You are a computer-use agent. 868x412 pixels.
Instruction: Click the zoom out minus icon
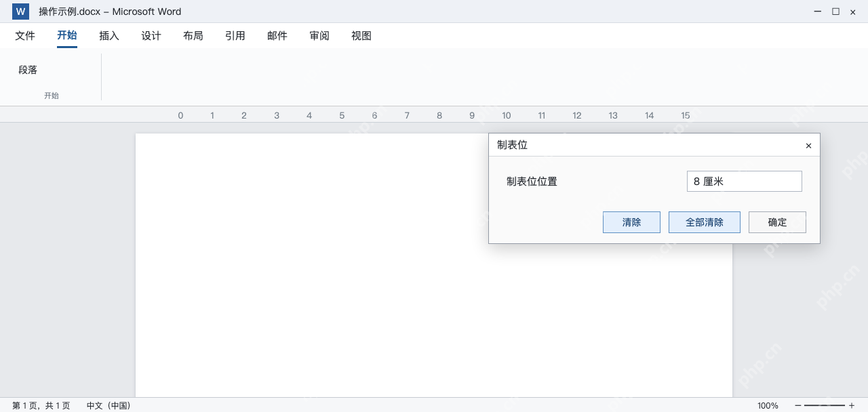[798, 405]
